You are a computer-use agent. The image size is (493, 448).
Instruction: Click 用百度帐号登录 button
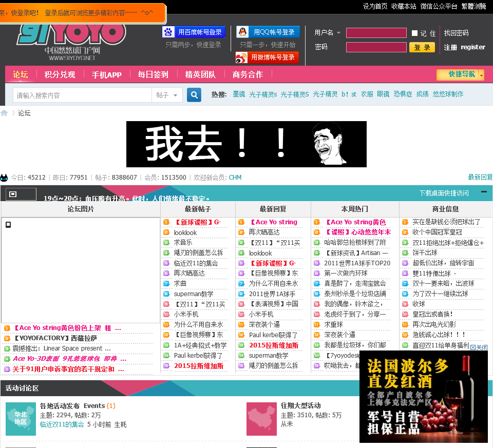(194, 32)
